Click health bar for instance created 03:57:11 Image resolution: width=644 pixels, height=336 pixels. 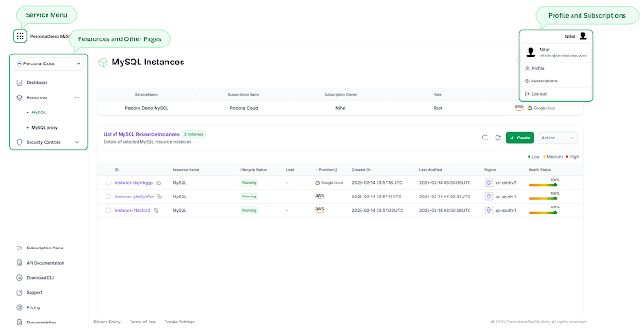[543, 198]
